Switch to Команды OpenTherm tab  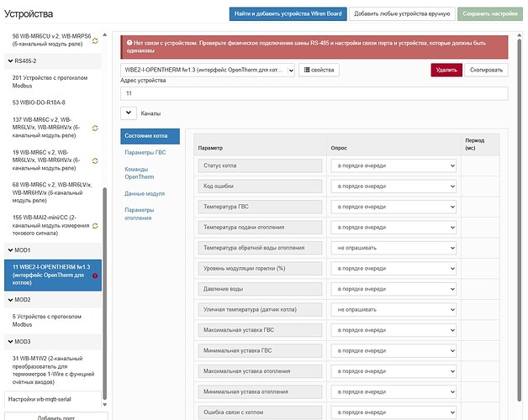tap(140, 173)
